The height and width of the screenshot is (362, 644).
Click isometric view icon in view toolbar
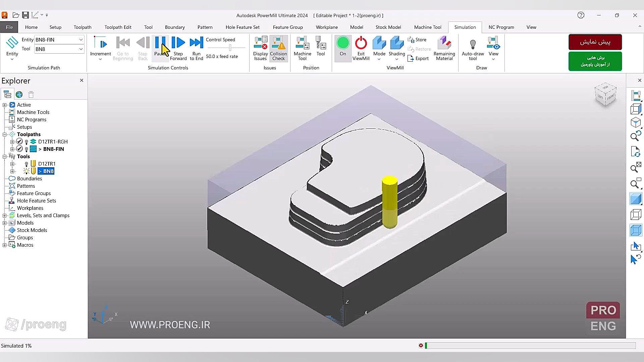(636, 123)
